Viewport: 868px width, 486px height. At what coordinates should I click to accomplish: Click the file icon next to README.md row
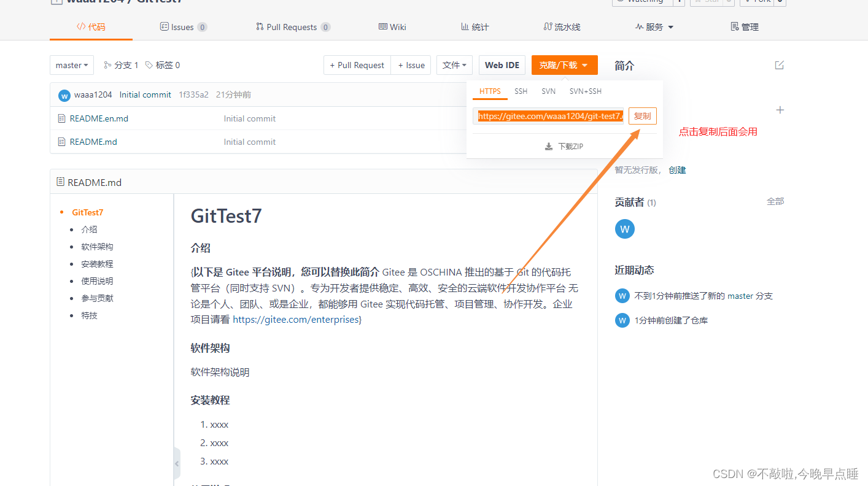(61, 142)
